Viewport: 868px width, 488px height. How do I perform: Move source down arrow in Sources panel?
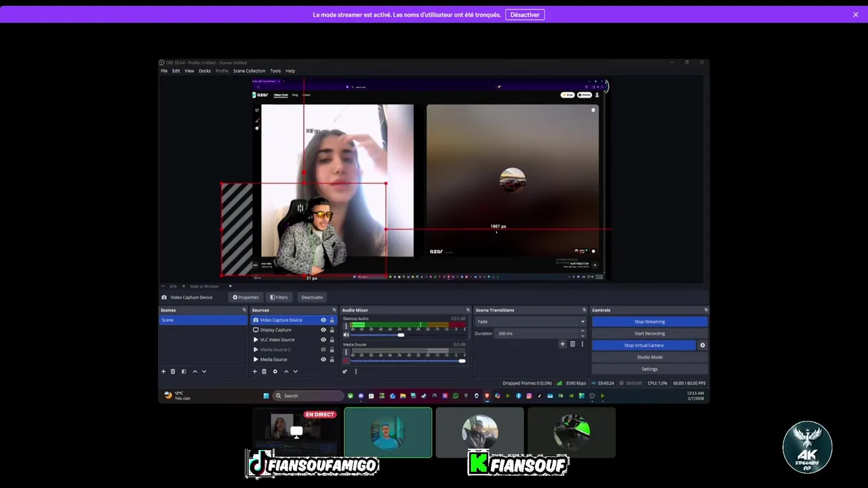pyautogui.click(x=296, y=371)
